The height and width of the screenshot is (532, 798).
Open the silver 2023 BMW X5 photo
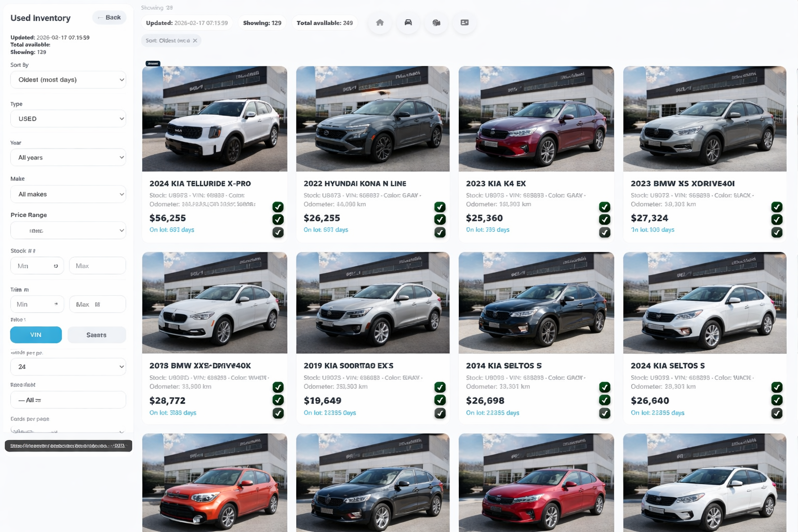click(704, 118)
